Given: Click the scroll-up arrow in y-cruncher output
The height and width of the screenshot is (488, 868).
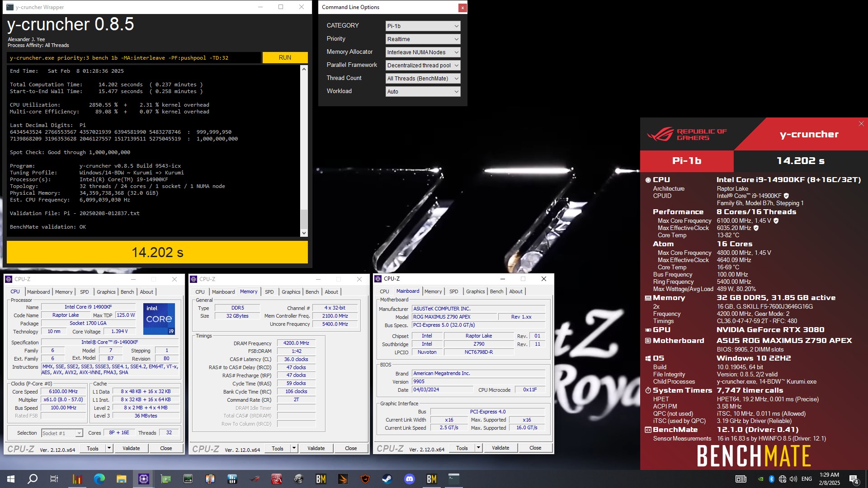Looking at the screenshot, I should click(x=304, y=69).
